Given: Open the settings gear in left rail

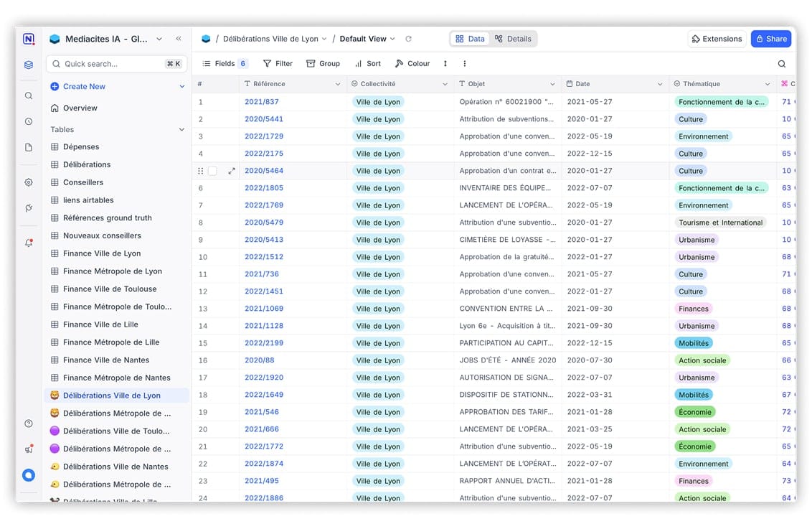Looking at the screenshot, I should point(29,182).
